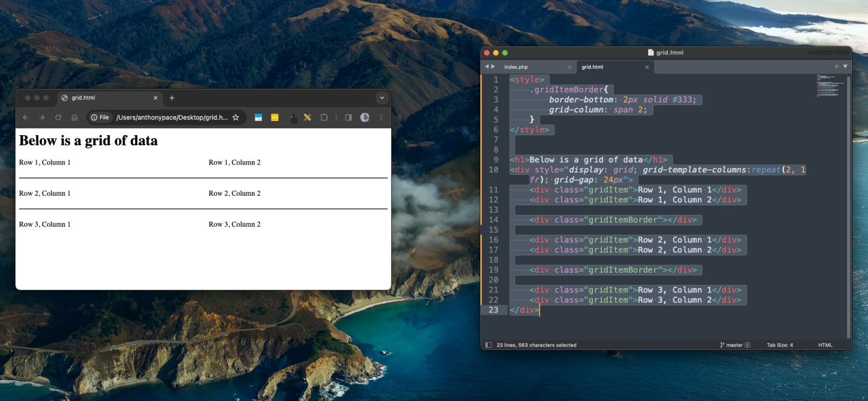The height and width of the screenshot is (401, 868).
Task: Open the tab overflow dropdown in Sublime
Action: point(846,66)
